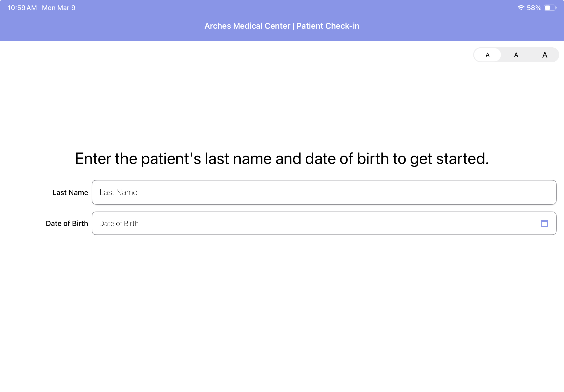Click "get started" in the main heading
The height and width of the screenshot is (392, 564).
coord(449,159)
